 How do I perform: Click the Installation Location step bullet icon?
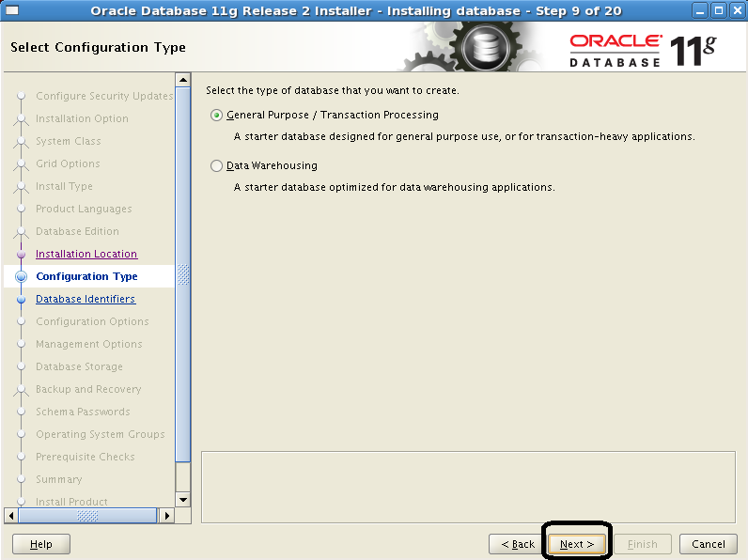coord(21,255)
